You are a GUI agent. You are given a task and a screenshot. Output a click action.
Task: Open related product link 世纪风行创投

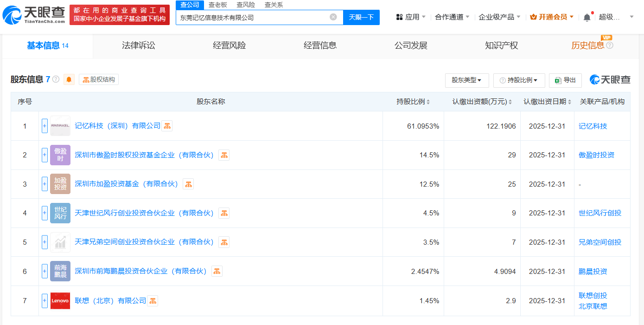point(600,213)
